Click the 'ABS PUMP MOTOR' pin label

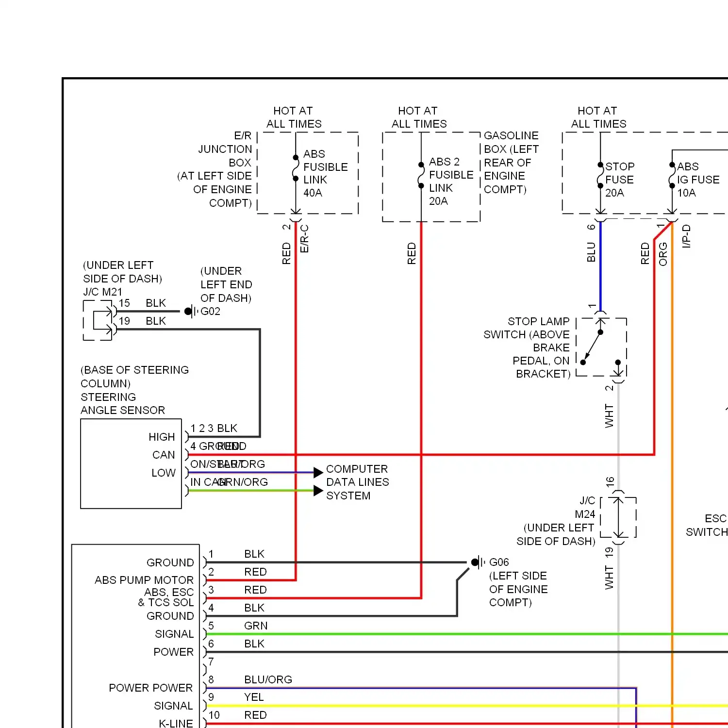tap(144, 580)
